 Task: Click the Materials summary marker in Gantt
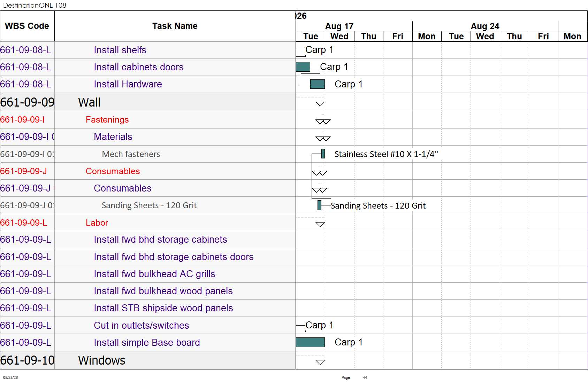tap(323, 139)
